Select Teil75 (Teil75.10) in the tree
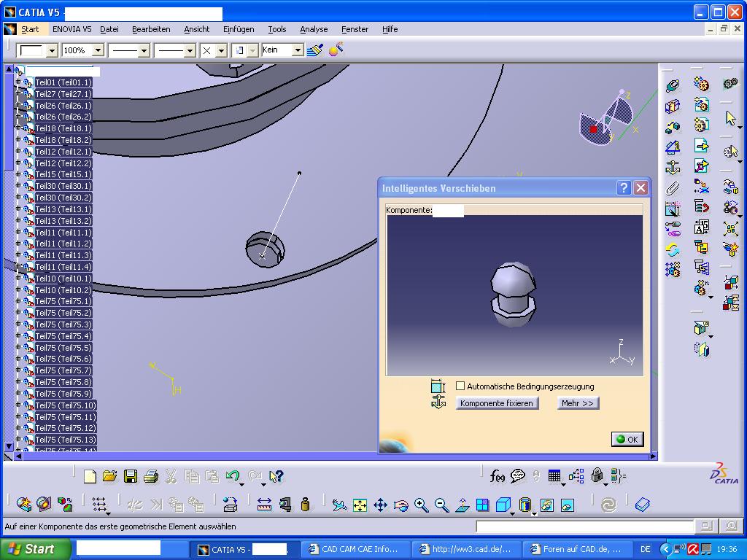This screenshot has width=747, height=560. click(66, 405)
